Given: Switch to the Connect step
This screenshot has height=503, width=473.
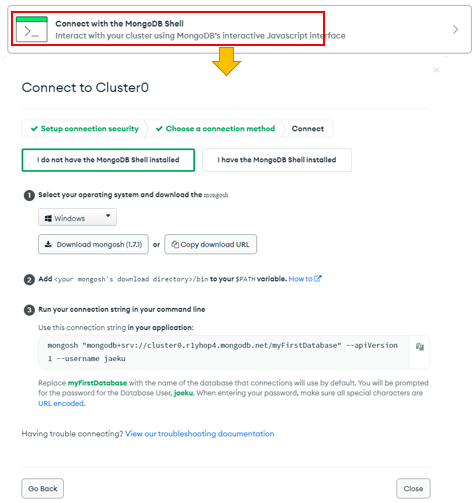Looking at the screenshot, I should (308, 129).
